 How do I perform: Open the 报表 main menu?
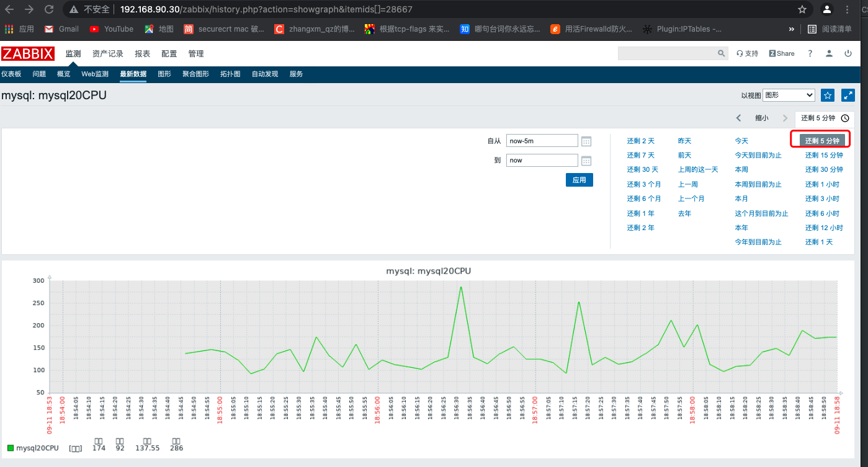pyautogui.click(x=142, y=53)
